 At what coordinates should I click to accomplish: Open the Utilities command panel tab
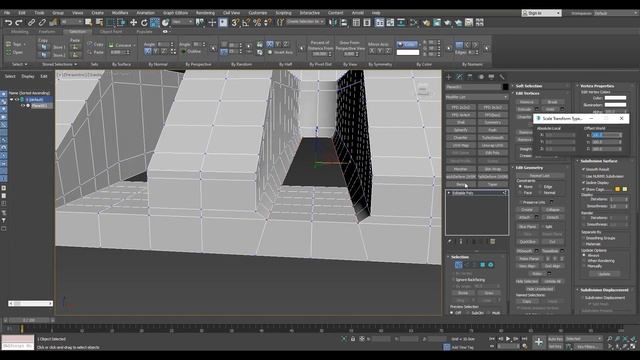point(502,77)
